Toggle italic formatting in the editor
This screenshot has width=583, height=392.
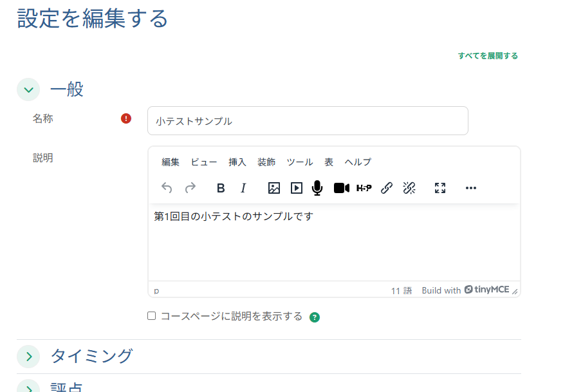tap(243, 188)
